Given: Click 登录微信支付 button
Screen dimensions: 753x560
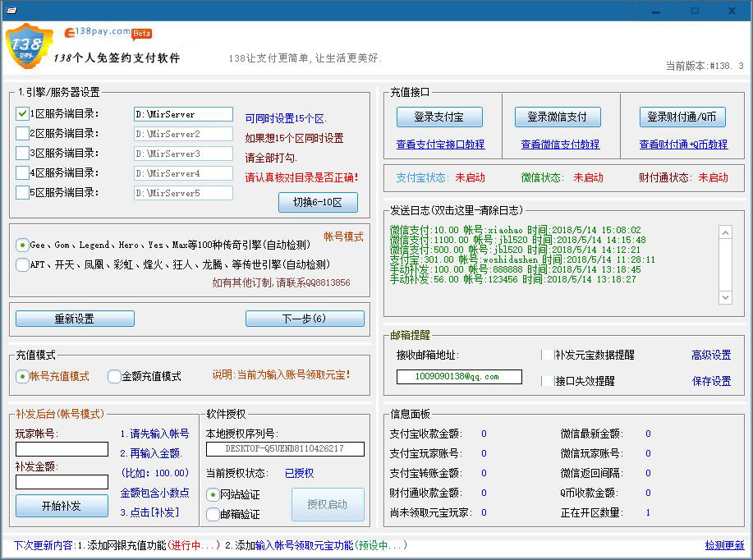Looking at the screenshot, I should [558, 117].
